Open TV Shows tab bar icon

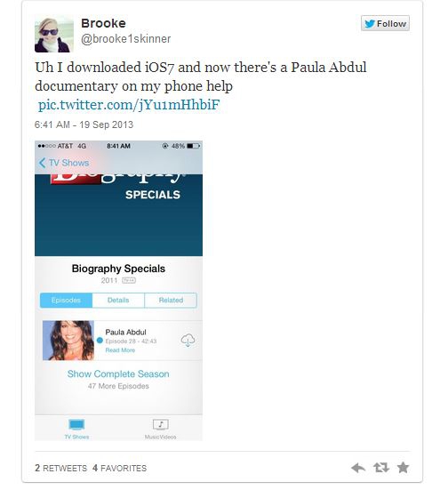(76, 429)
